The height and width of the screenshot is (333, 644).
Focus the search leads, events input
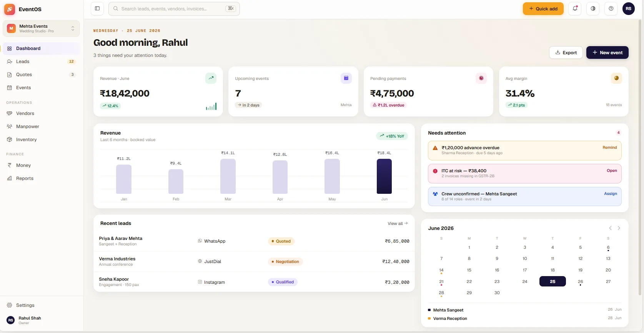174,8
